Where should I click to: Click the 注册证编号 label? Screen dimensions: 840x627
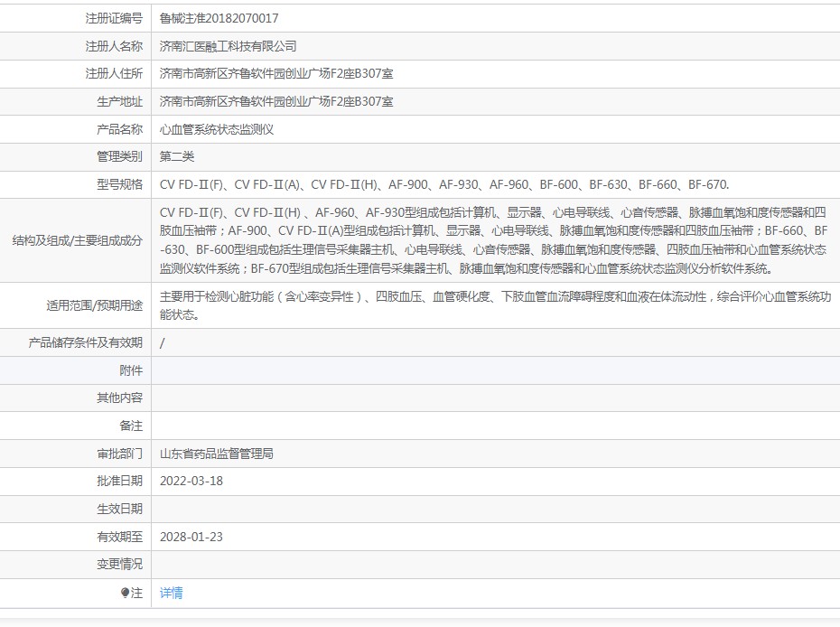(114, 18)
